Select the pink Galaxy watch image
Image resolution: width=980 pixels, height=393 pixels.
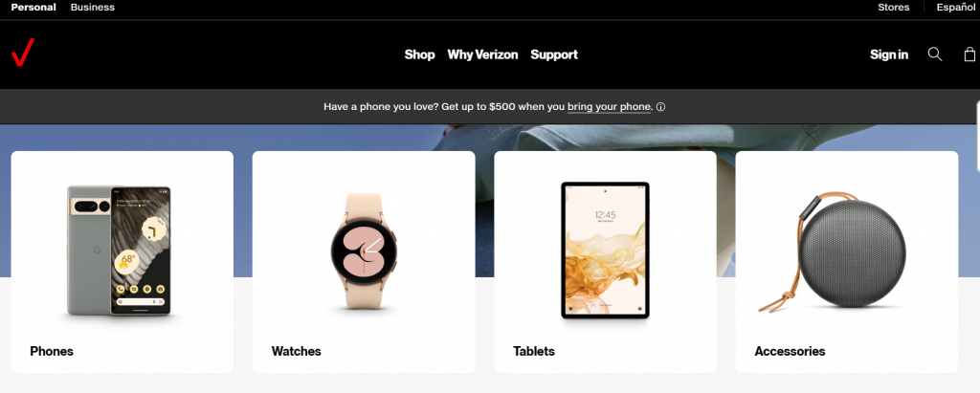[x=364, y=251]
